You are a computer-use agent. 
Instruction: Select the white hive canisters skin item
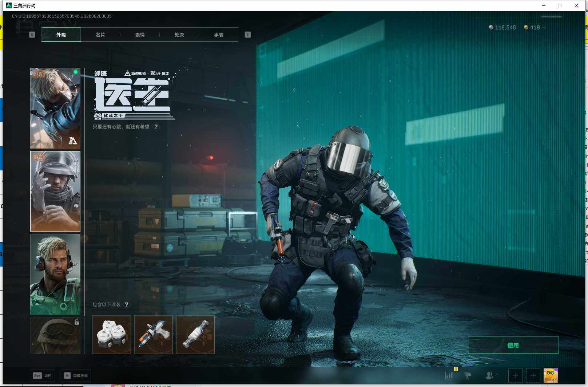112,335
